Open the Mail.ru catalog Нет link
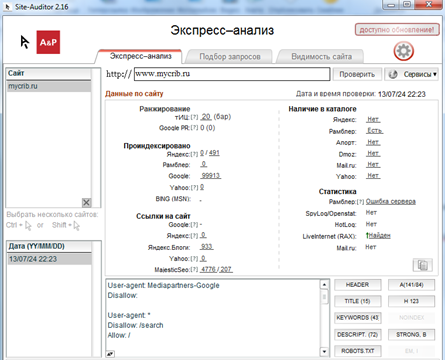445x360 pixels. (x=373, y=165)
